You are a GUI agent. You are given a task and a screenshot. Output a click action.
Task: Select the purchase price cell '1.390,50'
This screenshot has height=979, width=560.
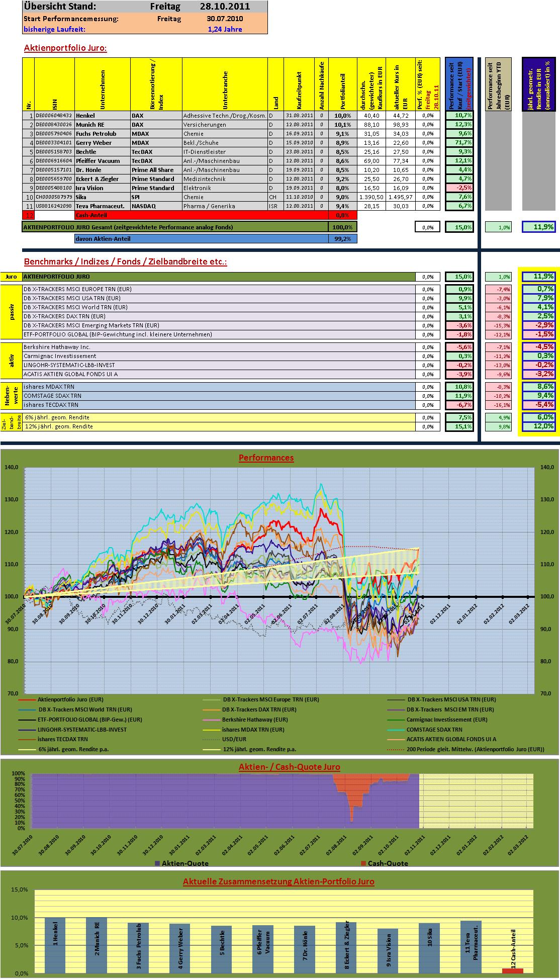click(371, 197)
